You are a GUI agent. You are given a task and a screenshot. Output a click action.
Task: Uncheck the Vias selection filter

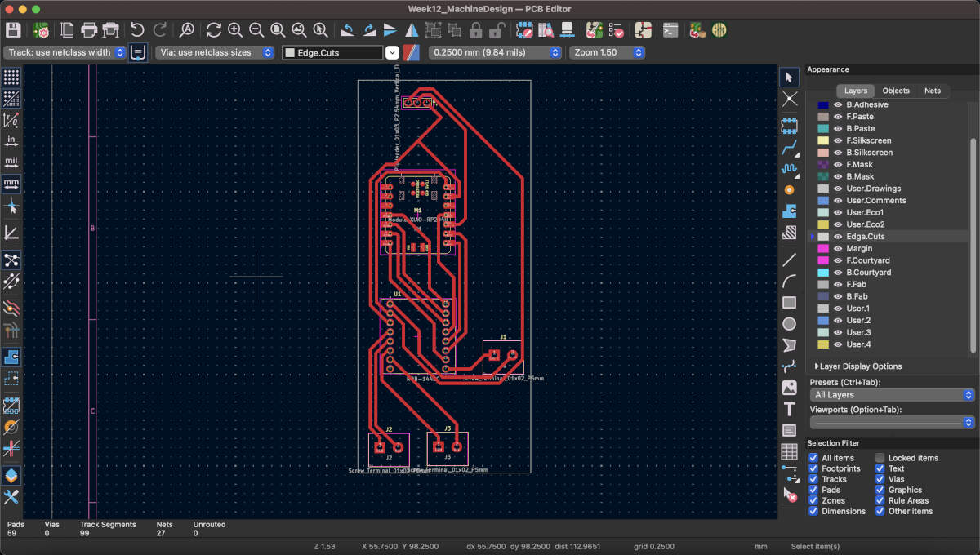[880, 479]
